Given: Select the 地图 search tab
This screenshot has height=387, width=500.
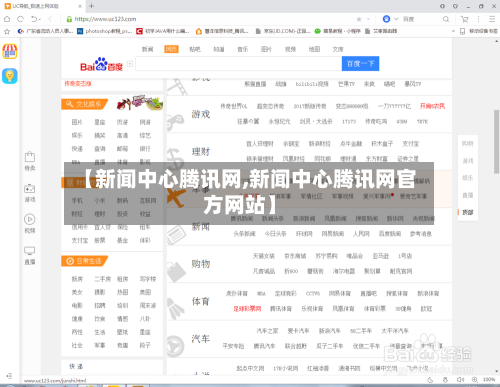Looking at the screenshot, I should click(x=314, y=49).
